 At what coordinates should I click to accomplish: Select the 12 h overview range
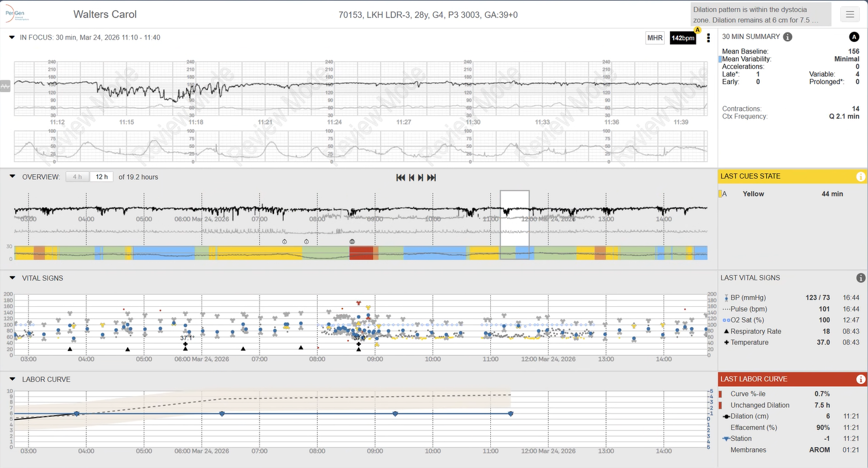[101, 177]
